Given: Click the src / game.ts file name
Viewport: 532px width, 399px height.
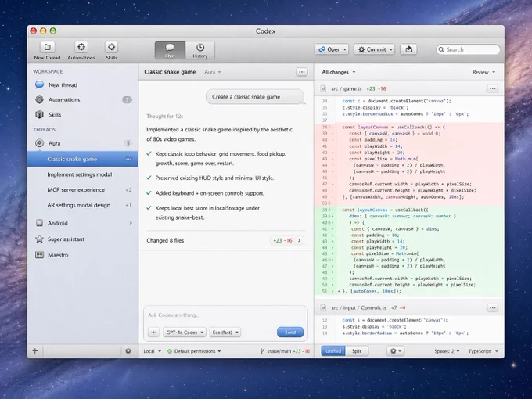Looking at the screenshot, I should pos(347,88).
